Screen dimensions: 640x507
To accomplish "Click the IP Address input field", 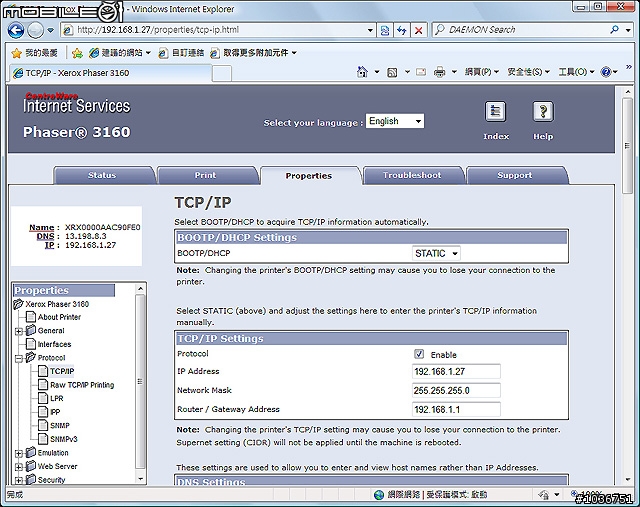I will point(456,371).
